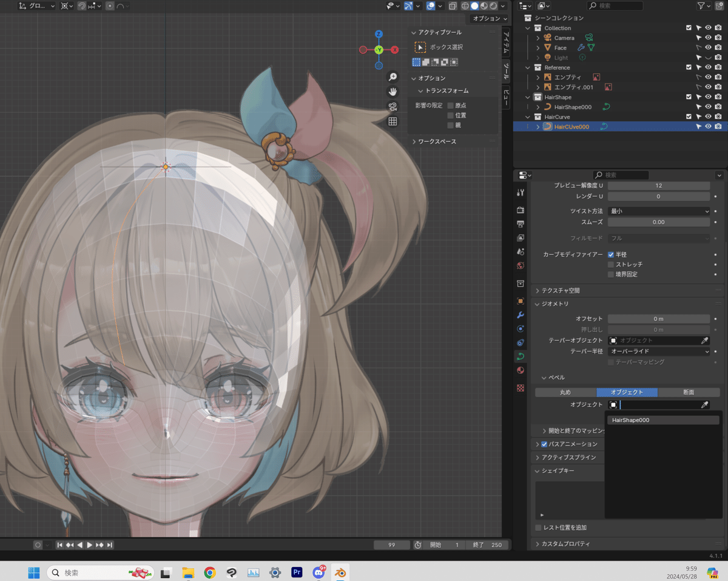Expand the Face object in the outliner
Screen dimensions: 728x581
coord(538,48)
